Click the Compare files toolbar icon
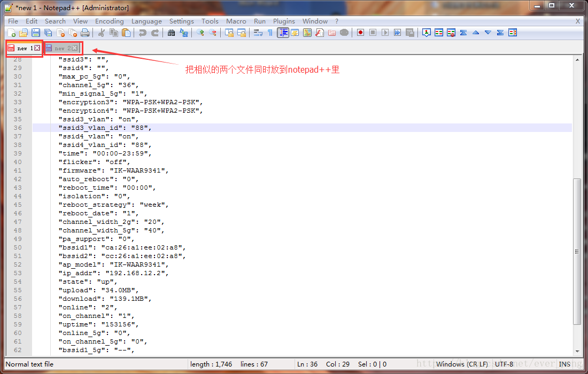Viewport: 588px width, 374px height. [x=439, y=33]
